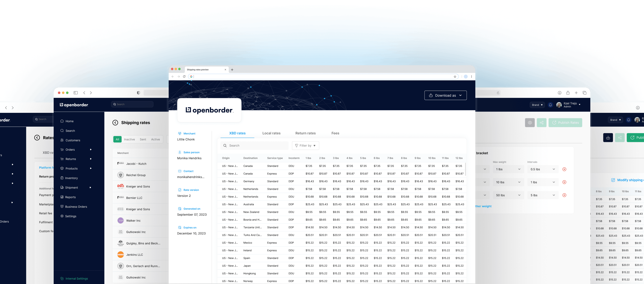Toggle preview with the eye icon button

point(530,123)
